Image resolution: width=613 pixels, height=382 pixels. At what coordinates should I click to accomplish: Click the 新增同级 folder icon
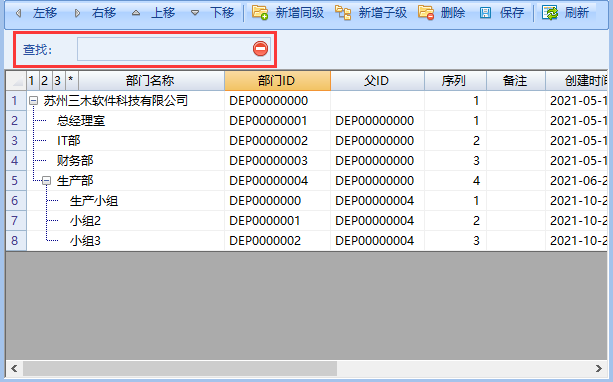260,13
